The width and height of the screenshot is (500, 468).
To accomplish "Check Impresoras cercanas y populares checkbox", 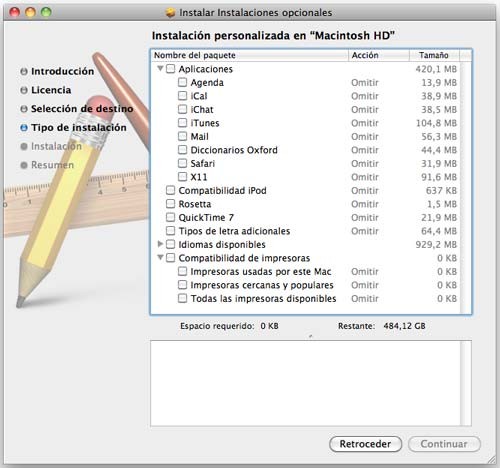I will (182, 285).
